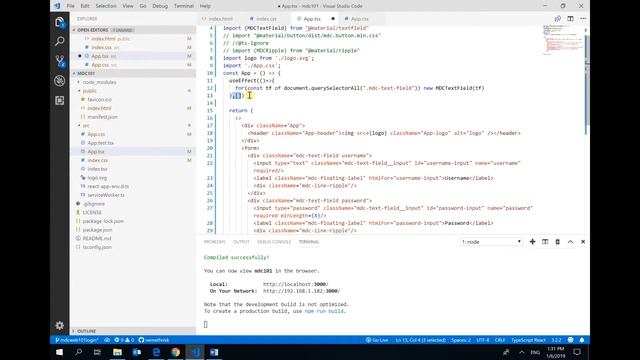
Task: Change file encoding UTF-8
Action: (x=482, y=340)
